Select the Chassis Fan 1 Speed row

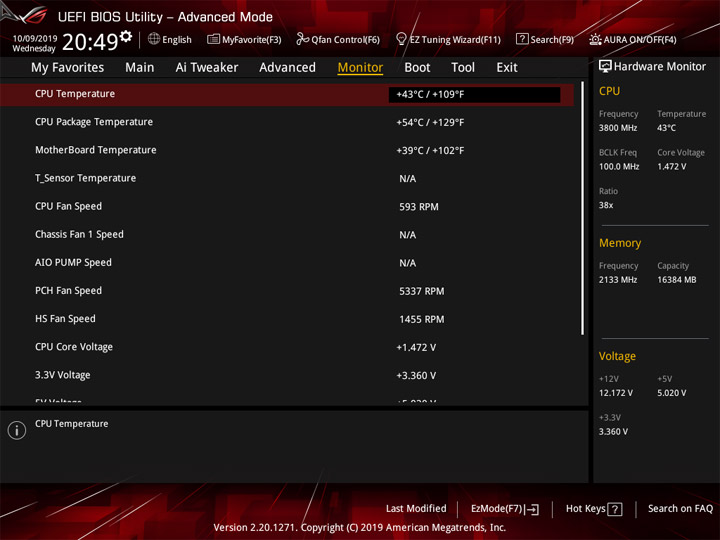tap(287, 235)
